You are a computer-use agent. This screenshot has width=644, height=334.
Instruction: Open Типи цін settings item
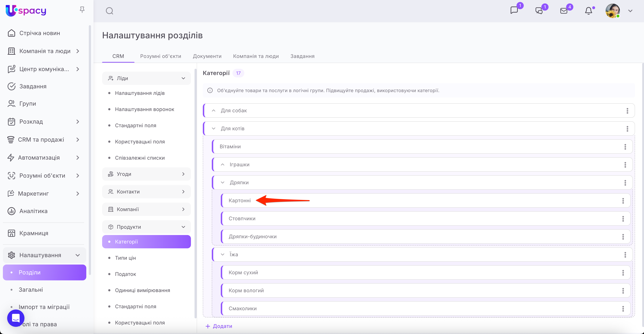[x=125, y=258]
